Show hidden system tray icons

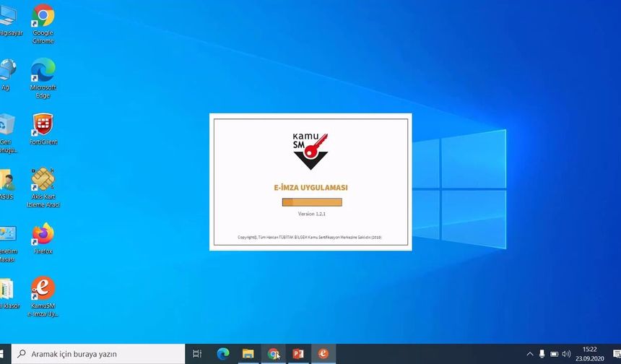529,354
